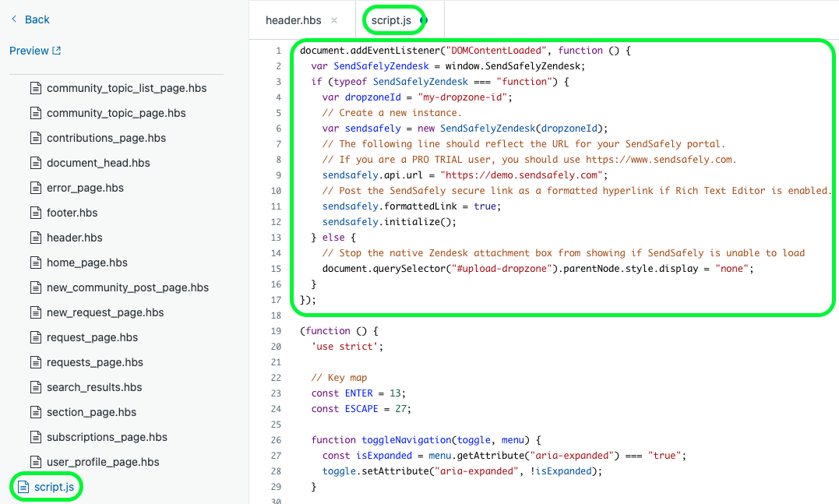Click the file icon of new_request_page.hbs
Viewport: 839px width, 504px height.
tap(36, 312)
